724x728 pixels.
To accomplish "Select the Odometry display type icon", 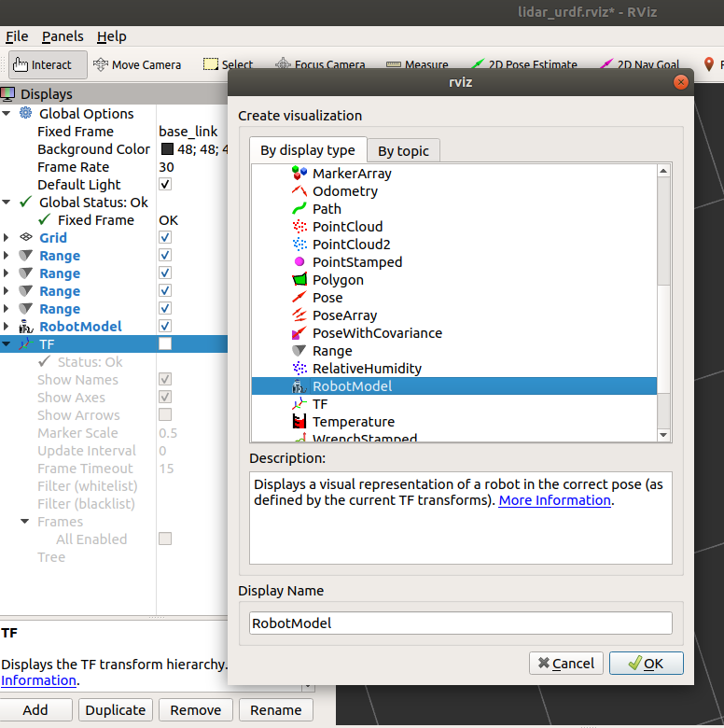I will 299,190.
